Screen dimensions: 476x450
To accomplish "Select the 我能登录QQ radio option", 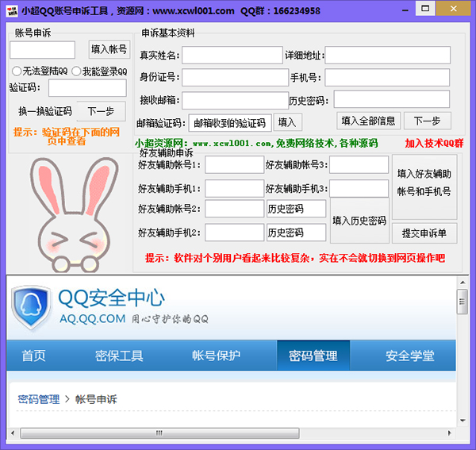I will click(x=76, y=71).
